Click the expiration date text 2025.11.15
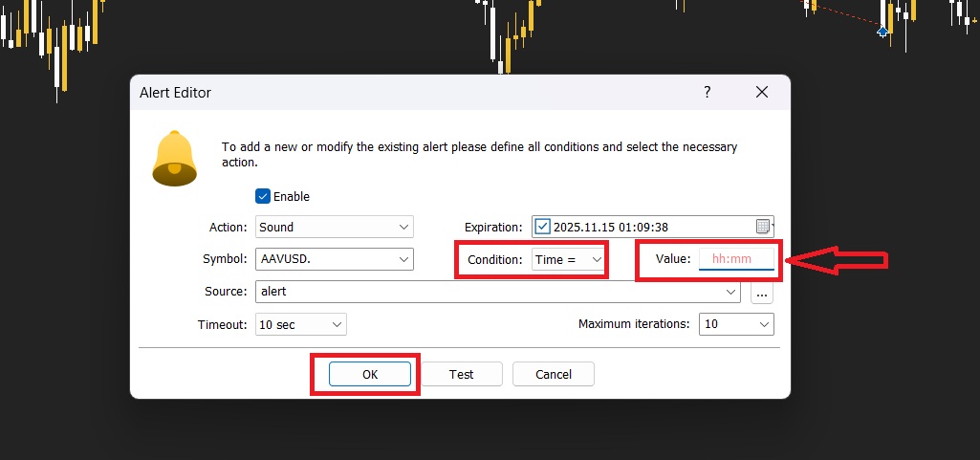Image resolution: width=980 pixels, height=460 pixels. click(x=582, y=227)
